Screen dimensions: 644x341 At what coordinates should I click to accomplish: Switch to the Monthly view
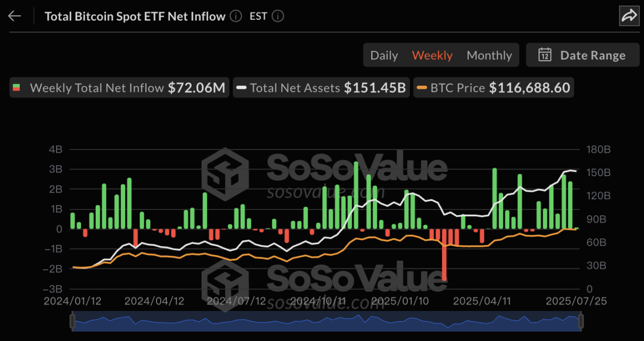(489, 55)
